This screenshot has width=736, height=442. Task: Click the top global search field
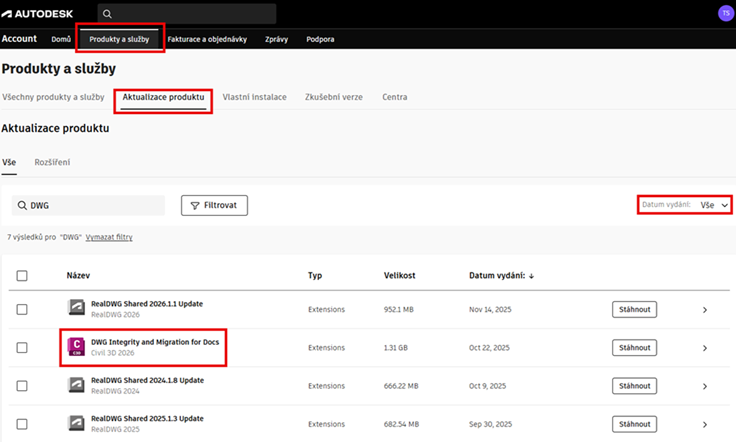(x=187, y=14)
